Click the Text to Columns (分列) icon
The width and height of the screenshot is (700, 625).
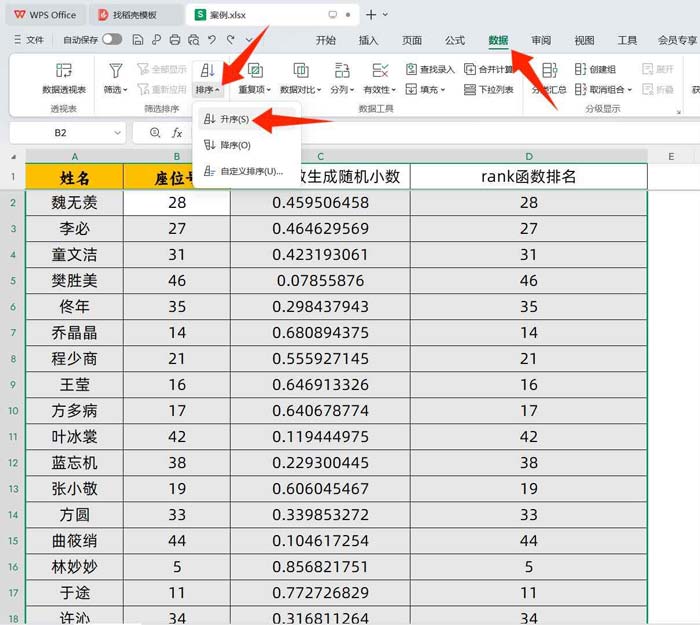point(342,70)
